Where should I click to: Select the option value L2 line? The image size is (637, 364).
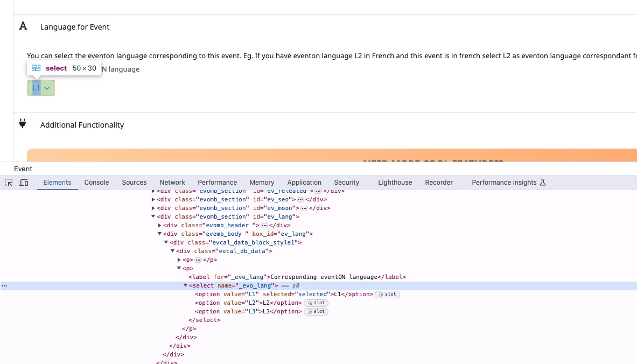click(x=248, y=303)
